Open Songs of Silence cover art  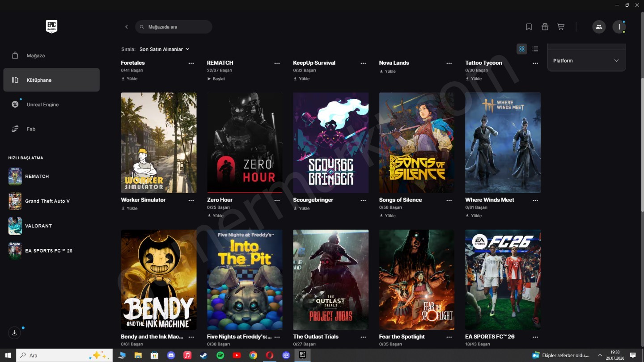click(x=417, y=143)
